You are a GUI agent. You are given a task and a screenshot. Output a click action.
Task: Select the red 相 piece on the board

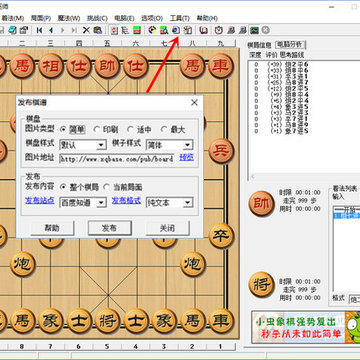tap(51, 66)
